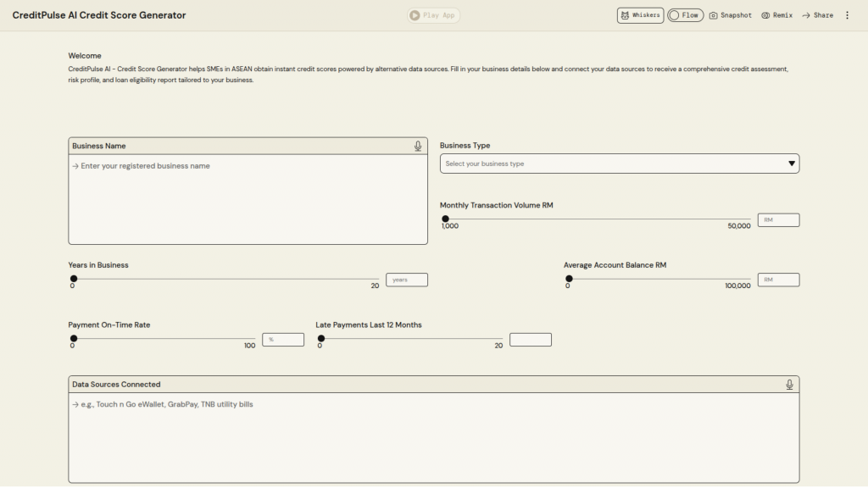
Task: Open the Business Type dropdown
Action: point(619,164)
